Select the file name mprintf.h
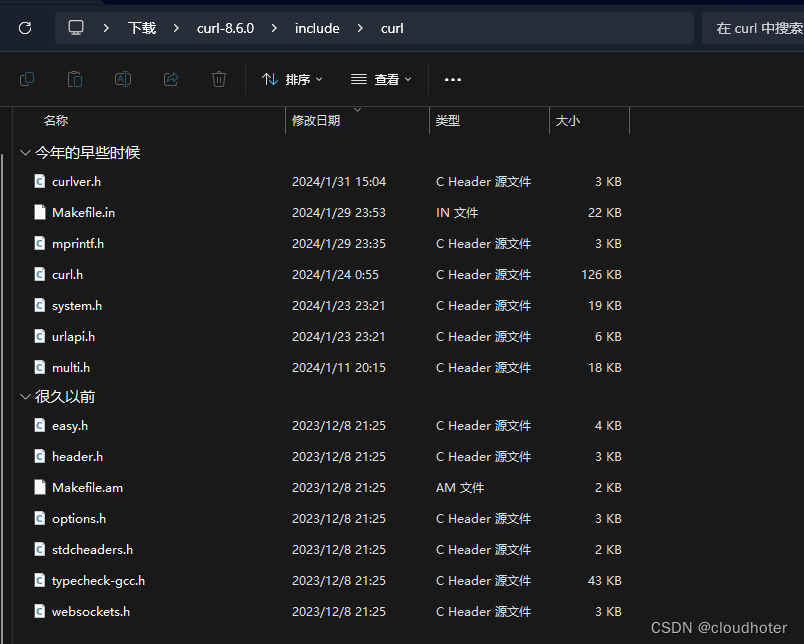Image resolution: width=804 pixels, height=644 pixels. 78,244
